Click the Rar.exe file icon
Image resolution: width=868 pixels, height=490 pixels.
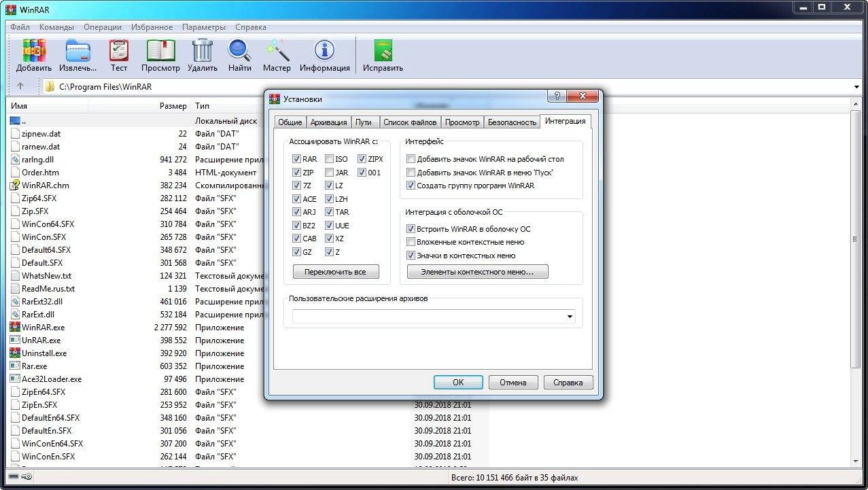point(16,366)
